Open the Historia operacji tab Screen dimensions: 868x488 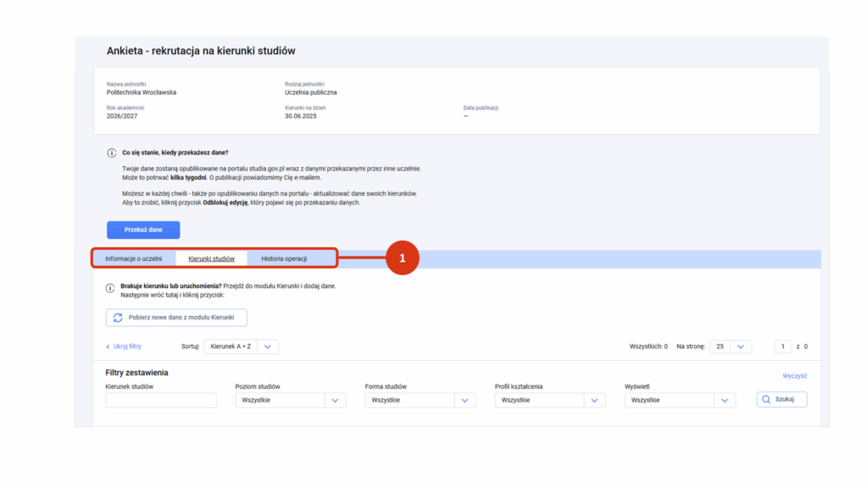click(x=284, y=258)
